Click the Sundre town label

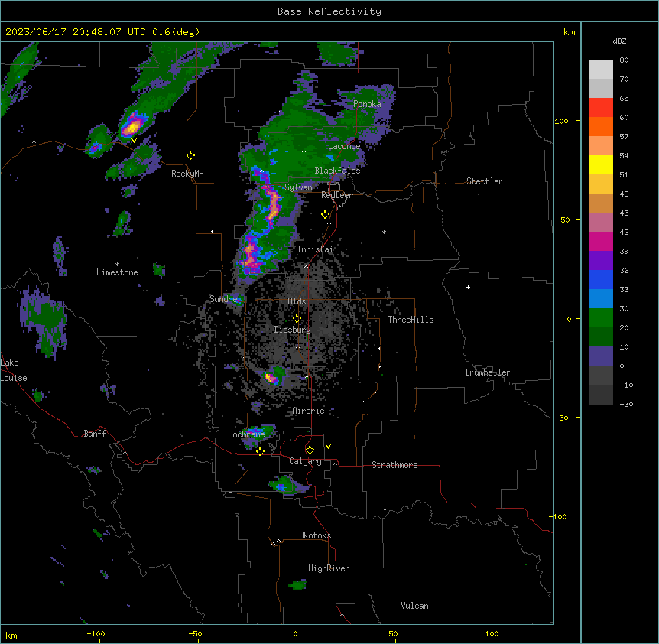point(223,299)
